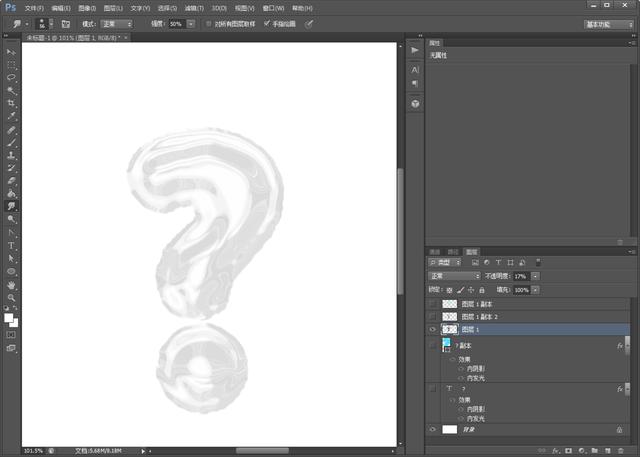This screenshot has width=640, height=457.
Task: Show the 图层 1 副本 2 layer
Action: point(433,317)
